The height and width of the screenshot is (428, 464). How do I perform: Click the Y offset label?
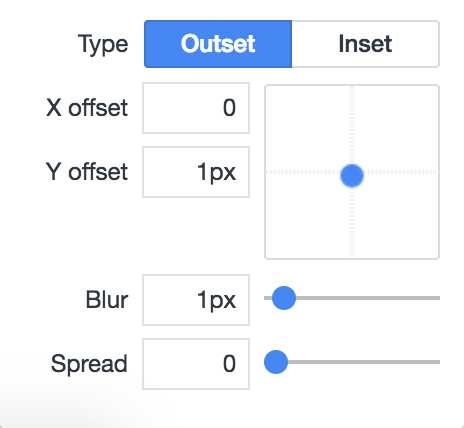click(x=87, y=172)
